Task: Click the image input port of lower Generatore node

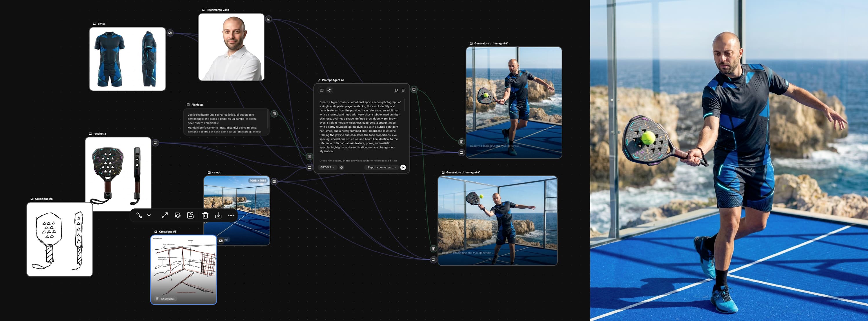Action: coord(434,260)
